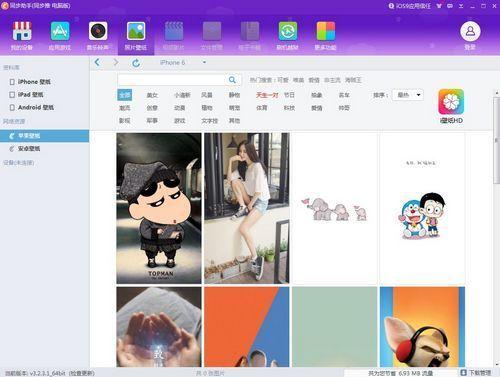The height and width of the screenshot is (377, 500).
Task: Open the message bubble icon in title bar
Action: (450, 6)
